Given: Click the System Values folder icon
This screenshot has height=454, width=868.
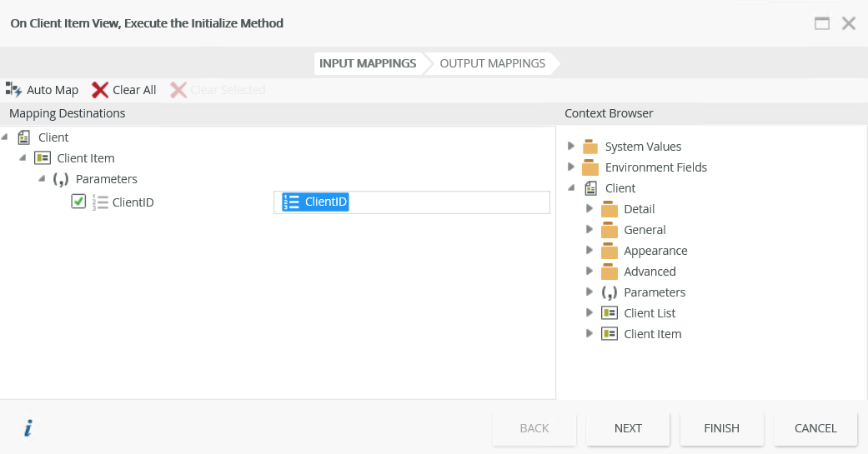Looking at the screenshot, I should click(590, 147).
